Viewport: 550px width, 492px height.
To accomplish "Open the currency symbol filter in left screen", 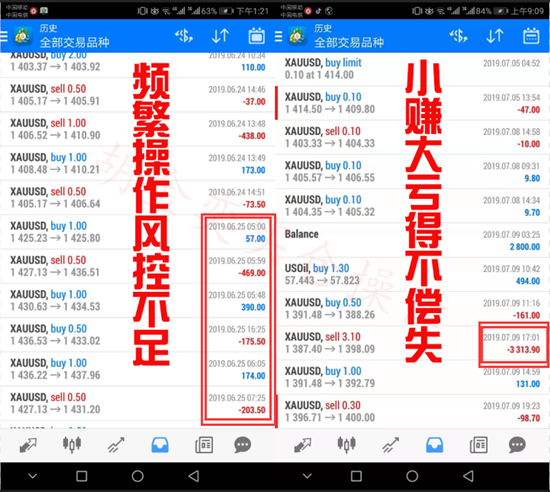I will point(184,36).
